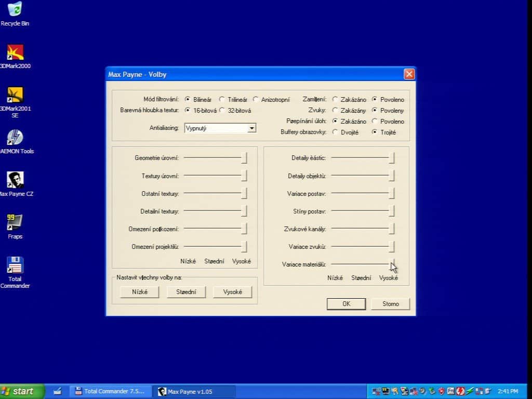Click the Stíny postav slider handle
The width and height of the screenshot is (532, 399).
click(x=392, y=211)
